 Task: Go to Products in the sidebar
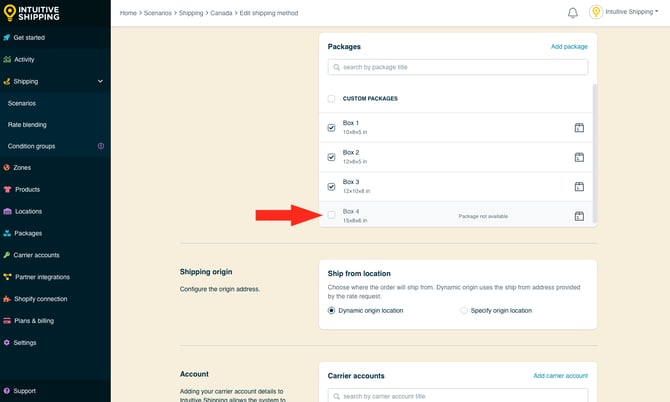point(27,189)
